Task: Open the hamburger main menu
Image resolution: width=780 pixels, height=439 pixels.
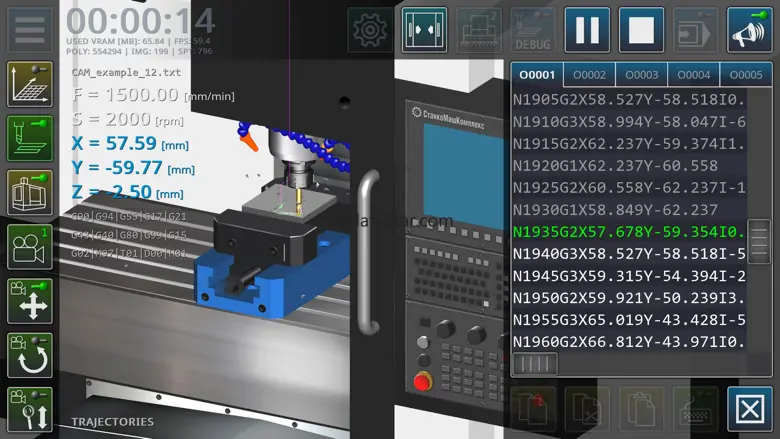Action: (x=29, y=30)
